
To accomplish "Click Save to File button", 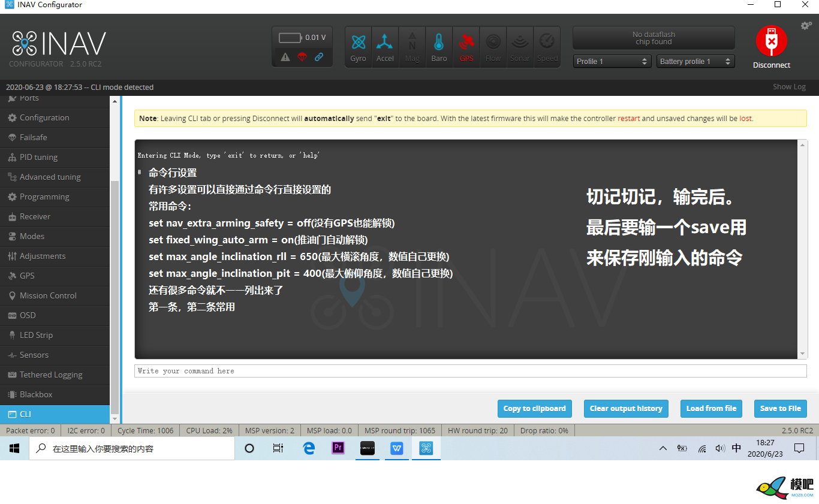I will tap(780, 409).
